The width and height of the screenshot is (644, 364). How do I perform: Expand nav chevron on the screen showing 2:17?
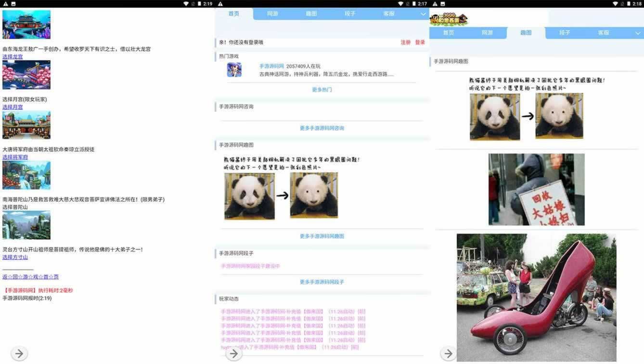(423, 14)
